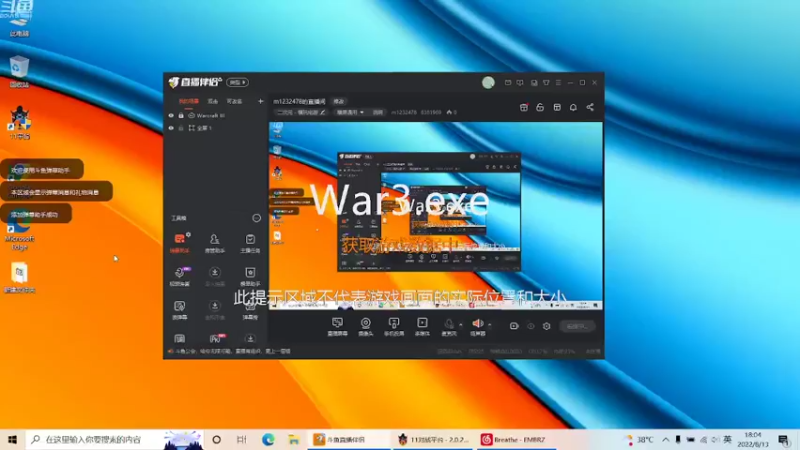Add phone screen casting source
This screenshot has width=800, height=450.
(393, 326)
